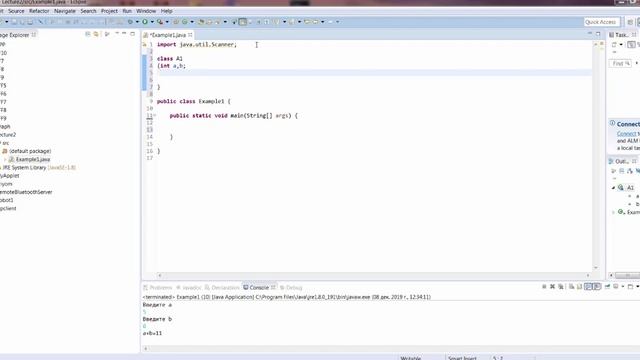Click the New Task icon in Task List
640x360 pixels.
pos(614,44)
